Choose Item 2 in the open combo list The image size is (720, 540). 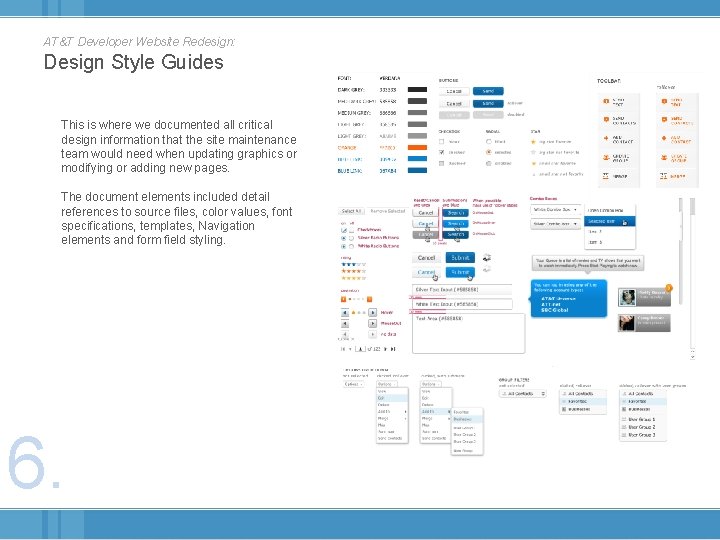coord(610,232)
